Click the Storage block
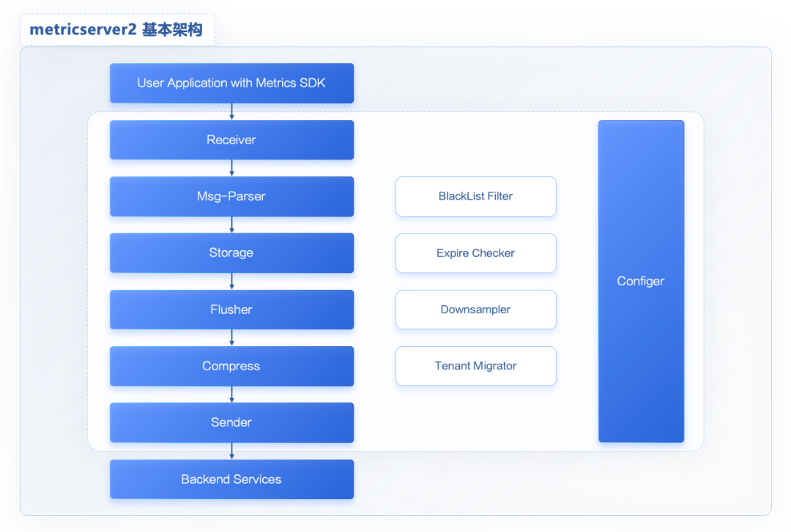 tap(231, 252)
